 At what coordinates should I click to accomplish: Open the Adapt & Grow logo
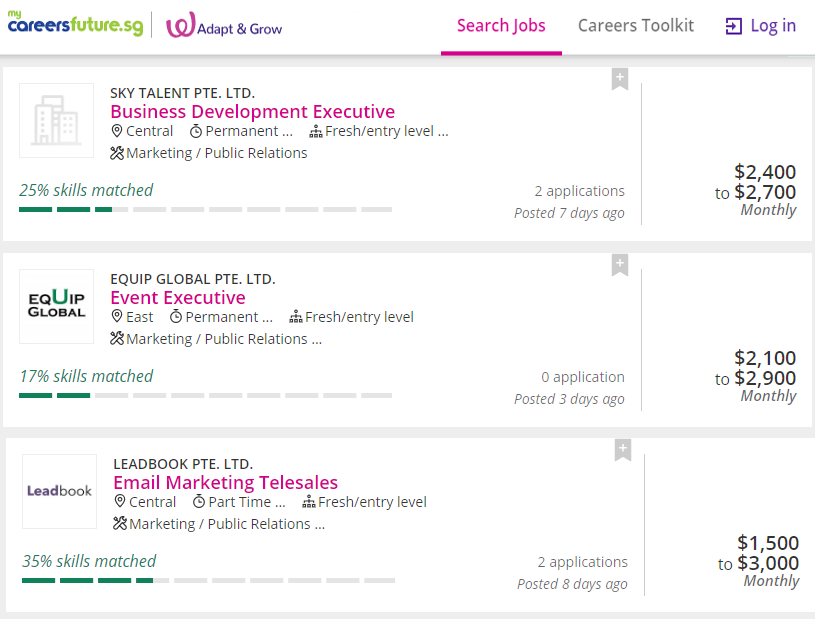click(x=224, y=26)
